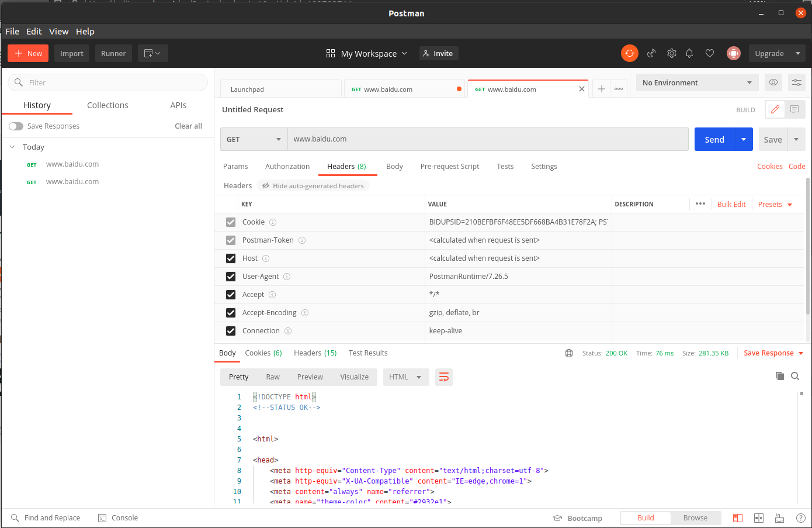Viewport: 812px width, 528px height.
Task: Click the Find and Replace magnifier
Action: coord(15,518)
